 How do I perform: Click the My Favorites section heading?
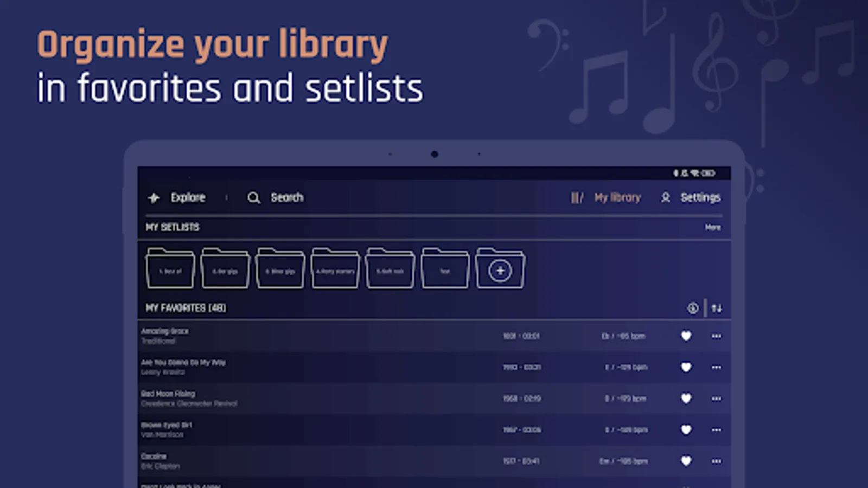[186, 308]
